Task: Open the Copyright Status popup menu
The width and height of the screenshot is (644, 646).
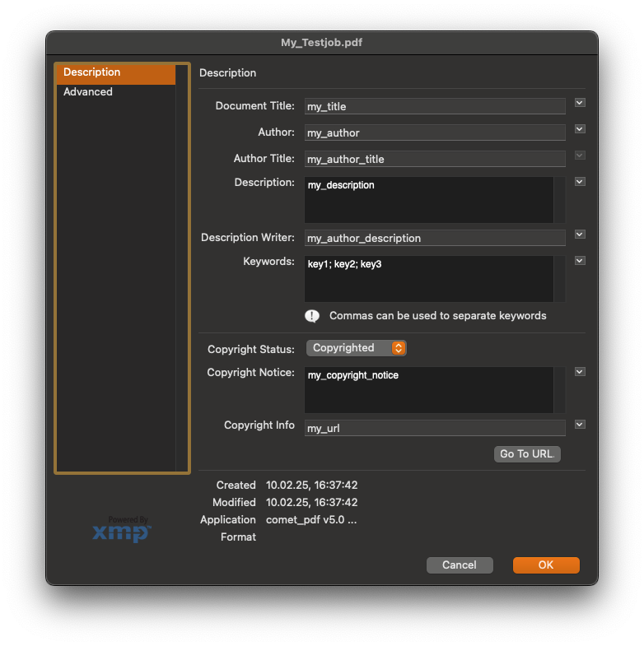Action: 357,348
